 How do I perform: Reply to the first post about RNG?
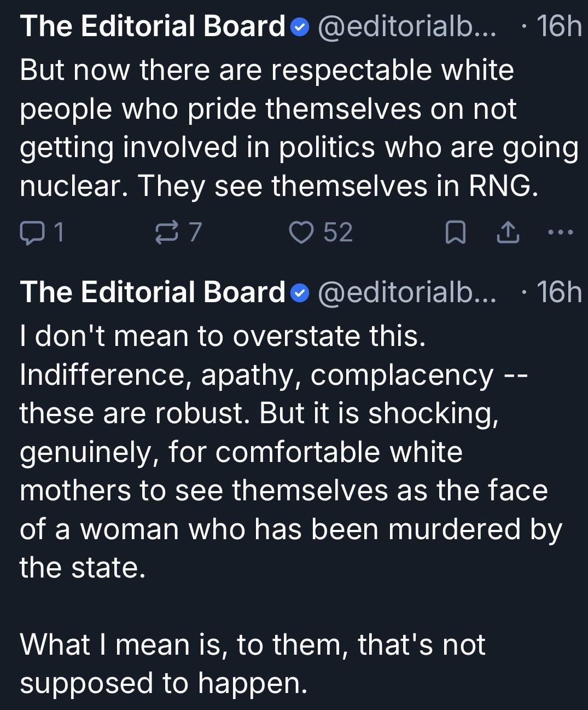click(31, 233)
